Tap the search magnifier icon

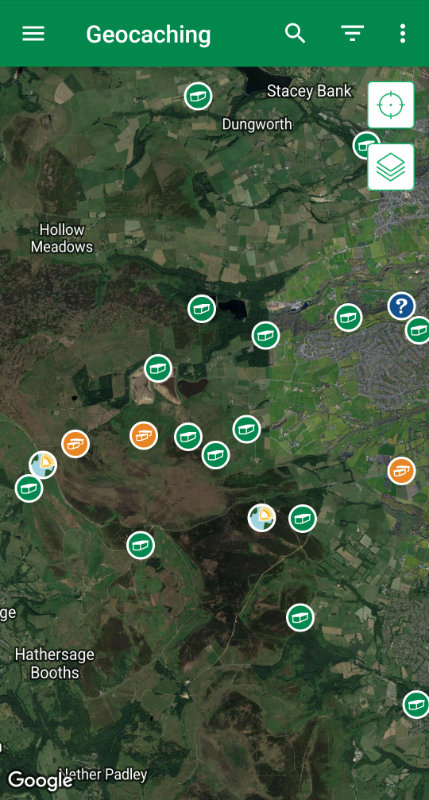point(295,34)
